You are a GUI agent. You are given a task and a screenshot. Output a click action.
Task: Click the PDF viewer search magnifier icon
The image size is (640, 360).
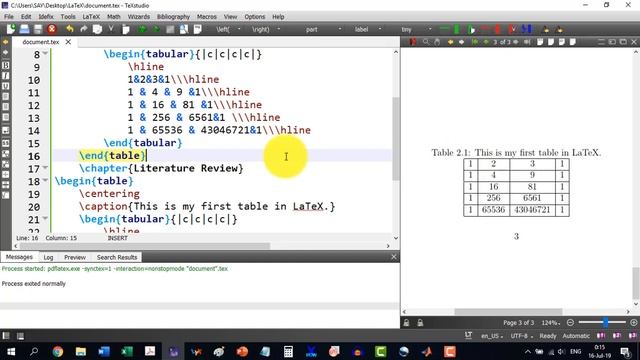point(426,42)
